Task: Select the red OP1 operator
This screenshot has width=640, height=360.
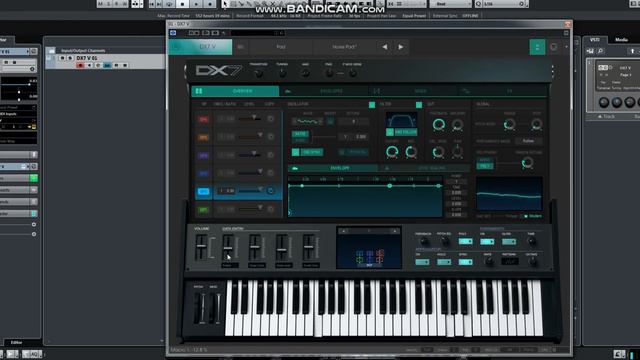Action: 203,119
